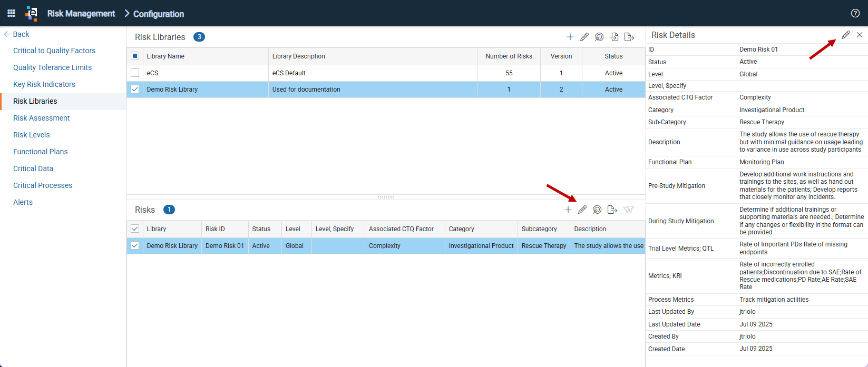Image resolution: width=868 pixels, height=367 pixels.
Task: Click 'Complexity' cell in Risks table
Action: pos(405,246)
